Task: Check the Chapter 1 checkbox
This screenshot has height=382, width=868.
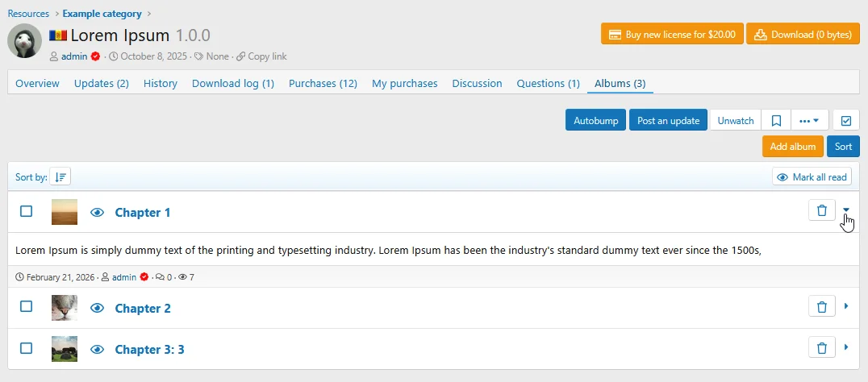Action: 27,211
